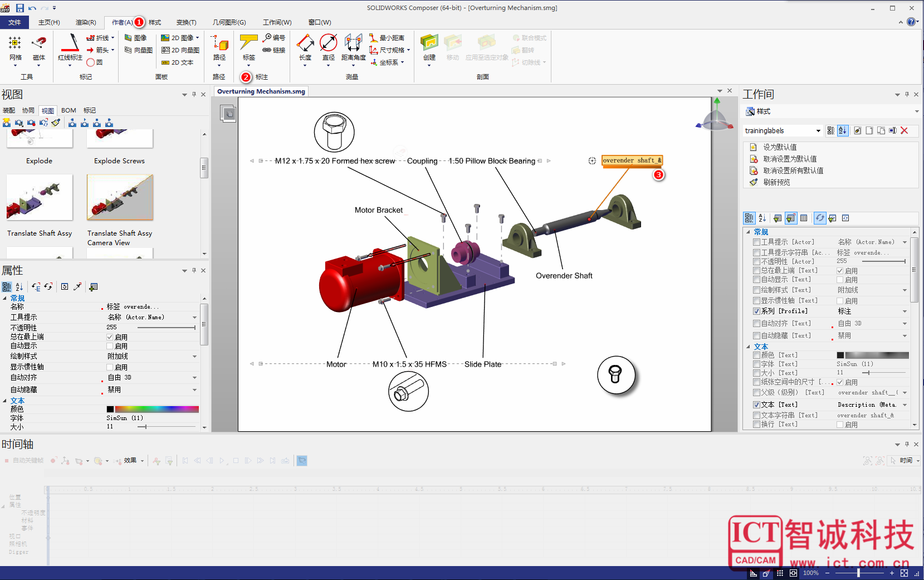The width and height of the screenshot is (924, 580).
Task: Open the traininglabels style dropdown
Action: click(818, 131)
